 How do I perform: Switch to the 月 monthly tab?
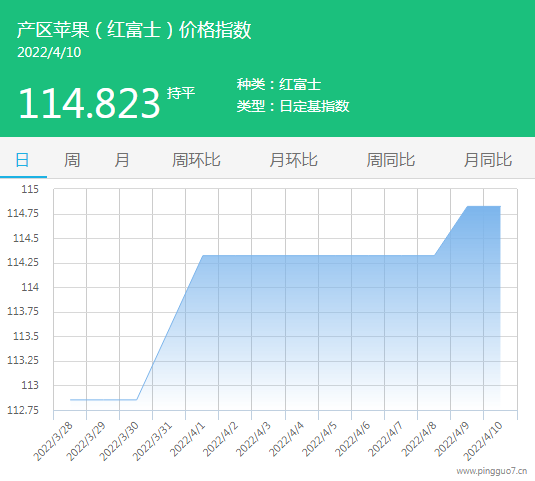click(122, 160)
